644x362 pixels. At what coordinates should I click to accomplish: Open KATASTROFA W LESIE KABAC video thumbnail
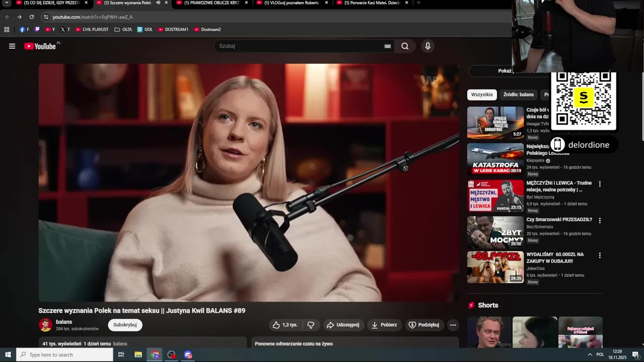[x=496, y=159]
